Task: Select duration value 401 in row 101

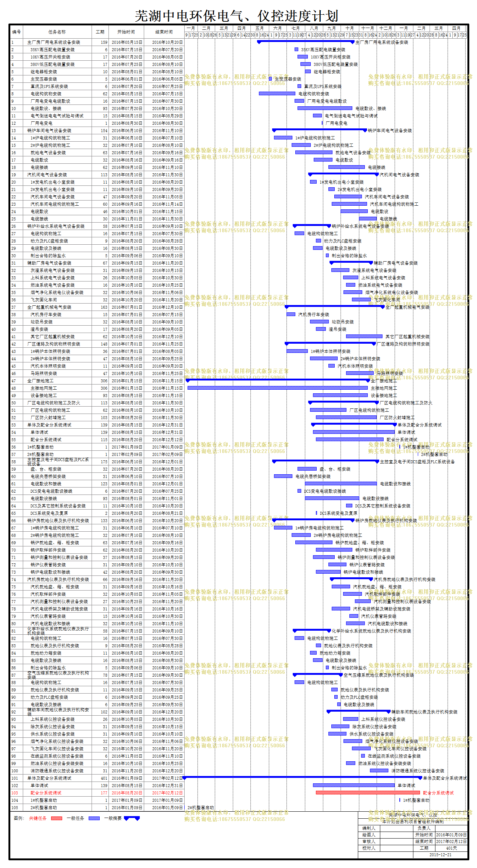Action: [104, 778]
